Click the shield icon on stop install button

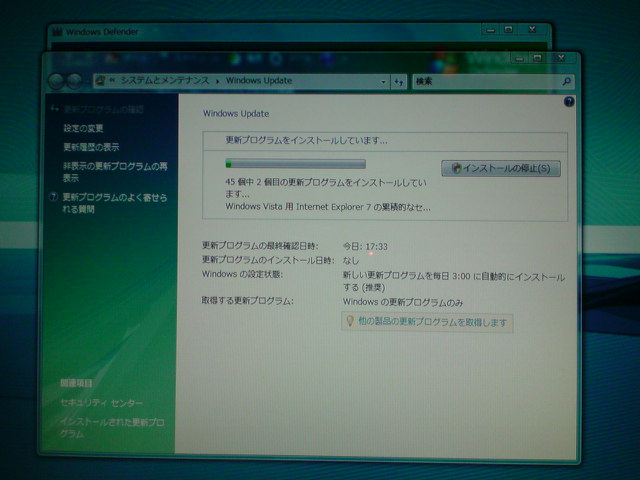tap(456, 168)
